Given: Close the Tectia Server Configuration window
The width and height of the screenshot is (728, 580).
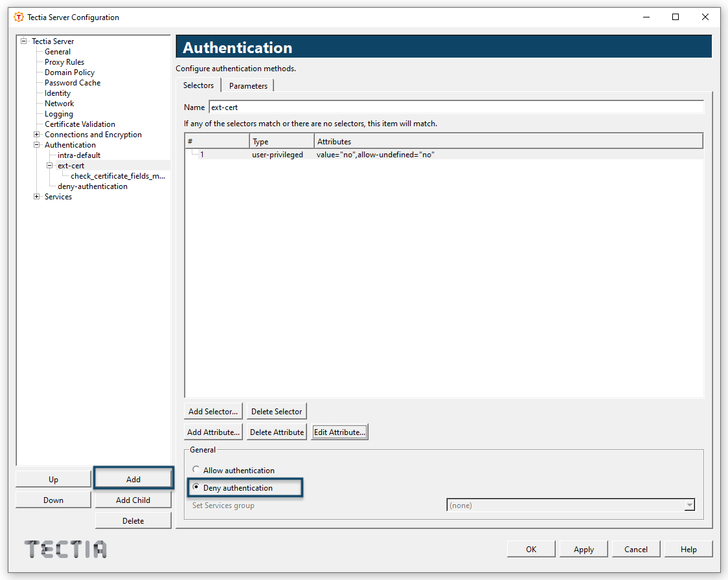Looking at the screenshot, I should tap(705, 17).
